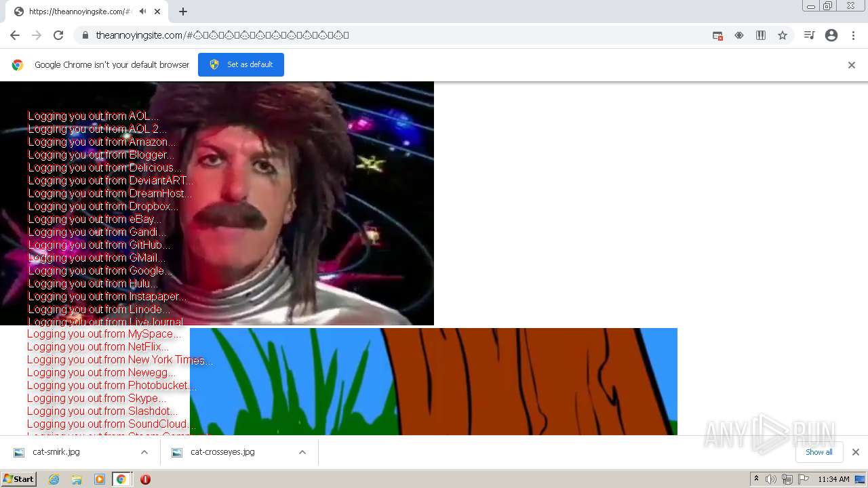The width and height of the screenshot is (868, 488).
Task: Click 'Logging you out from eBay...' text
Action: point(95,219)
